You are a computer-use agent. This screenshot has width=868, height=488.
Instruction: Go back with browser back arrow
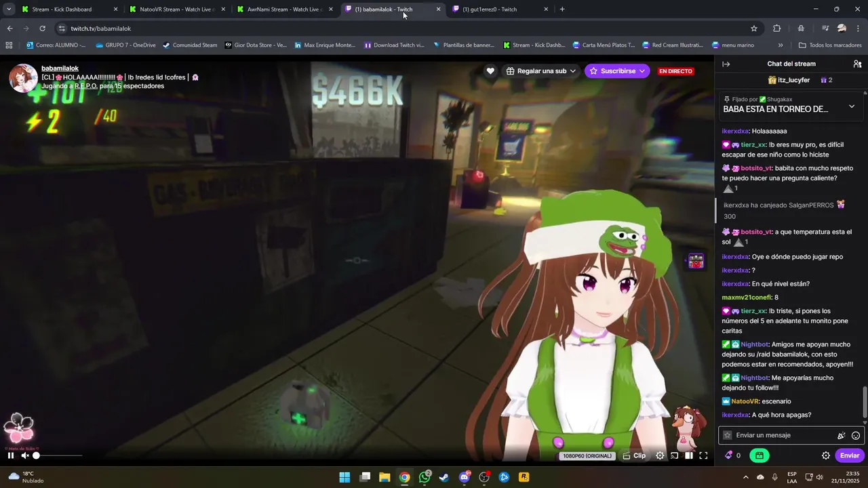coord(9,28)
